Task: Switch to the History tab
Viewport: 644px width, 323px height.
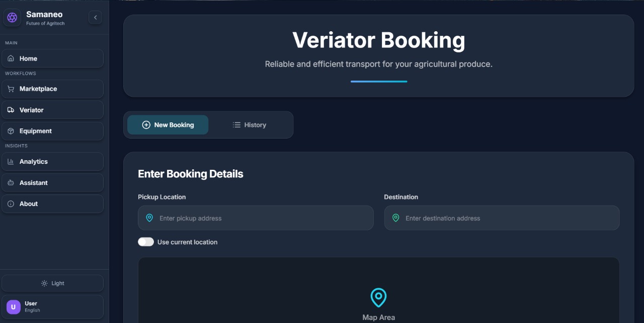Action: coord(250,125)
